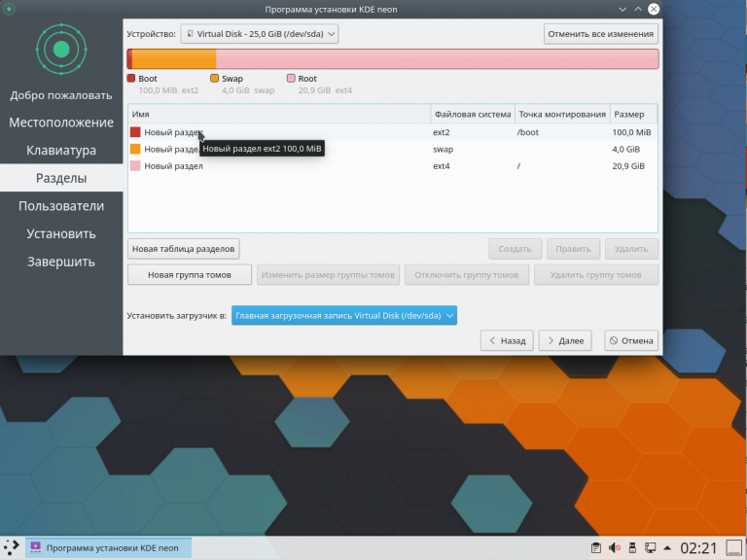Click the red Boot partition color square
Image resolution: width=747 pixels, height=560 pixels.
tap(131, 79)
